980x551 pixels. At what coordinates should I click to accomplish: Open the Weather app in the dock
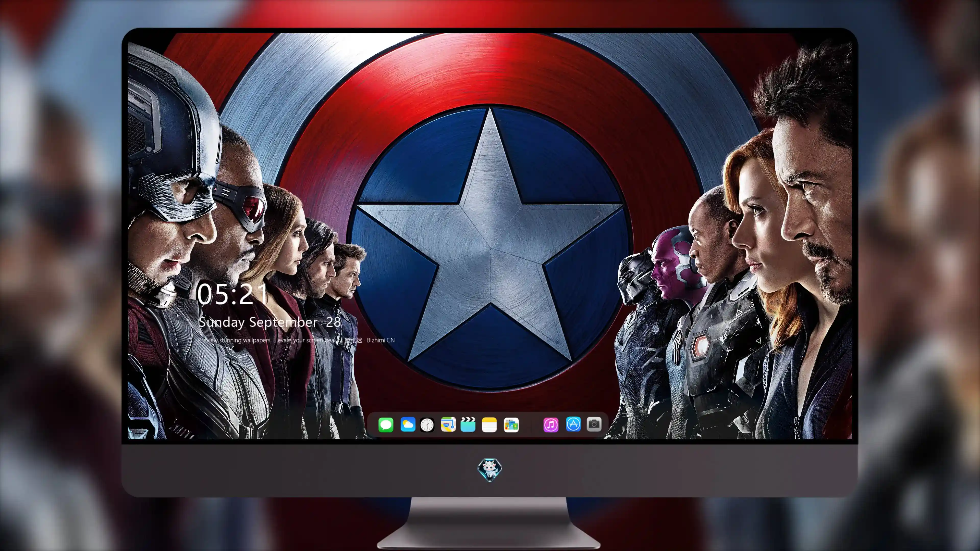tap(408, 425)
